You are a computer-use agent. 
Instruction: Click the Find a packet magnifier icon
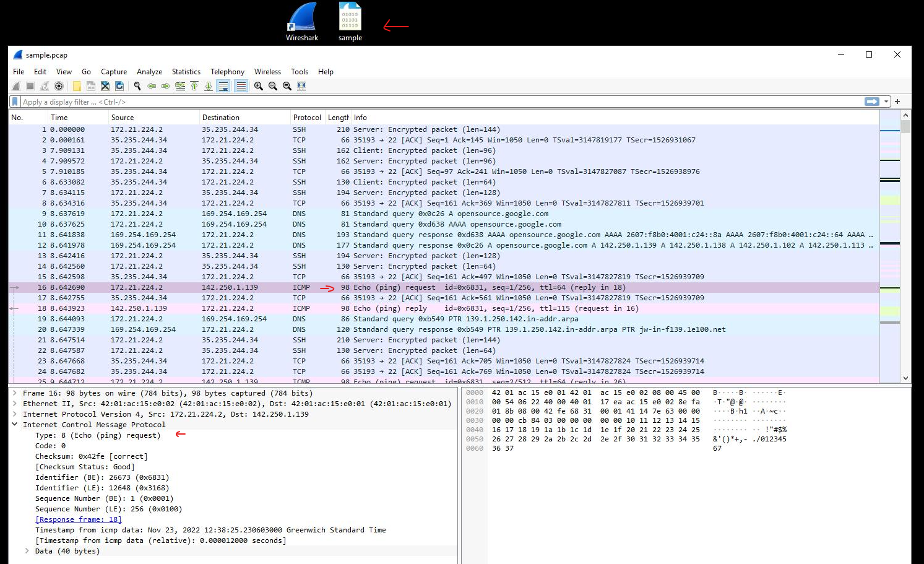(137, 86)
